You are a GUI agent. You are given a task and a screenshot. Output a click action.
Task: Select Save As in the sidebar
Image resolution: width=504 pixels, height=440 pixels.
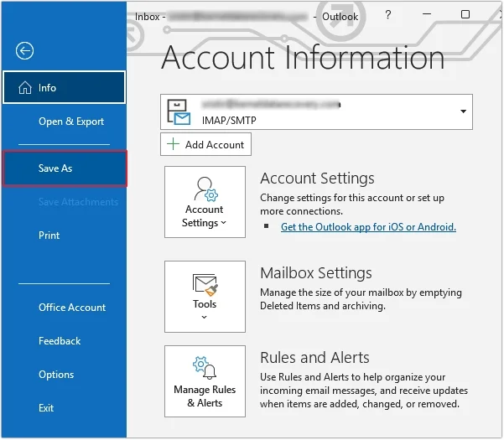click(x=55, y=168)
